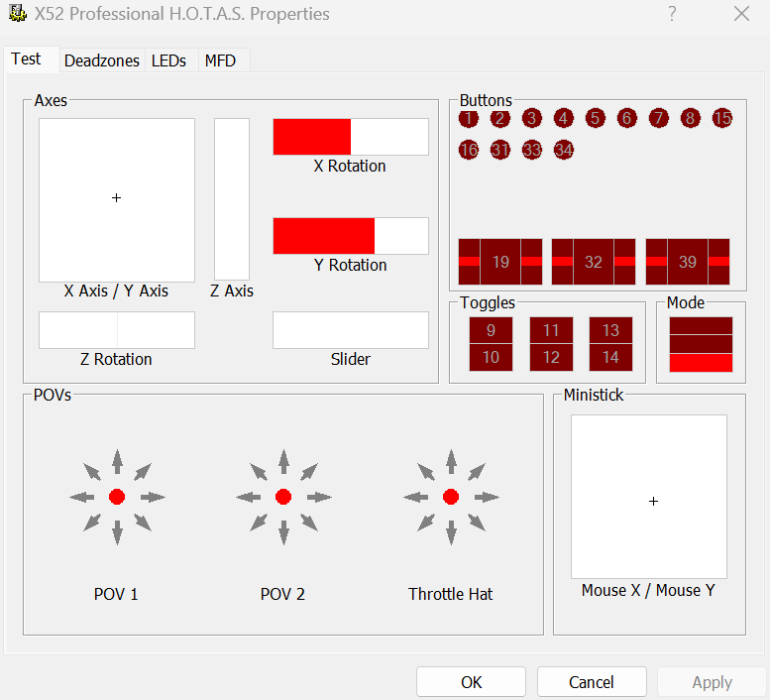
Task: Click button indicator 31
Action: coord(499,150)
